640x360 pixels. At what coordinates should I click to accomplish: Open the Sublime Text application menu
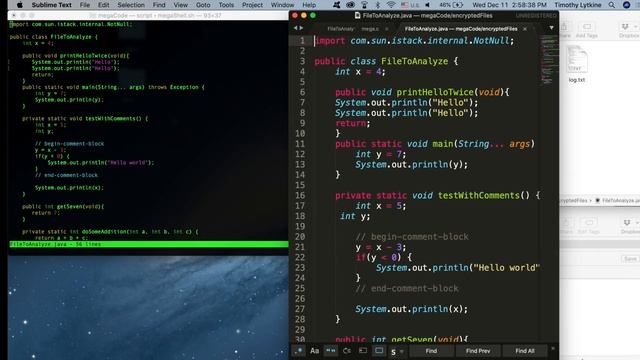tap(51, 5)
